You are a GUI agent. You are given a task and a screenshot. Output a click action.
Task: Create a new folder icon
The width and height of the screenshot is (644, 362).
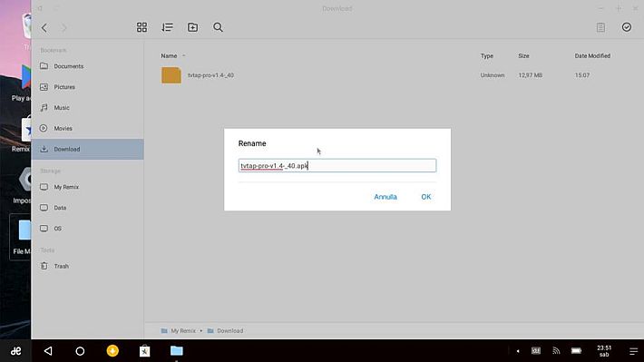[192, 27]
